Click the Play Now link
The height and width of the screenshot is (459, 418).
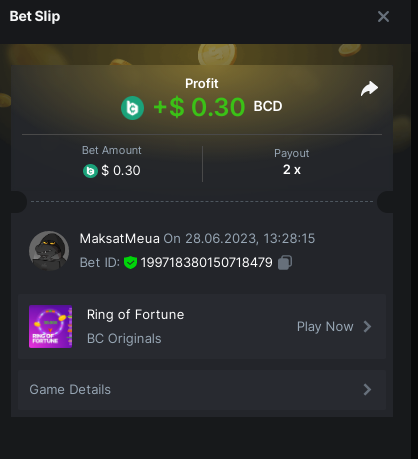point(325,327)
